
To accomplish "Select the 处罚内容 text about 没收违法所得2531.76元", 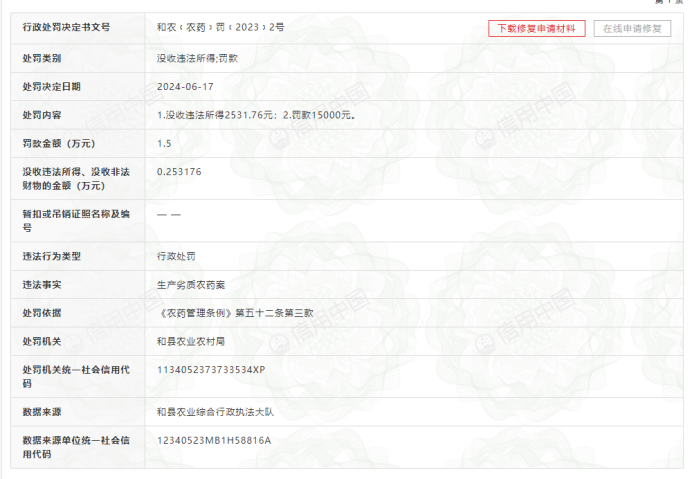I will [x=256, y=115].
